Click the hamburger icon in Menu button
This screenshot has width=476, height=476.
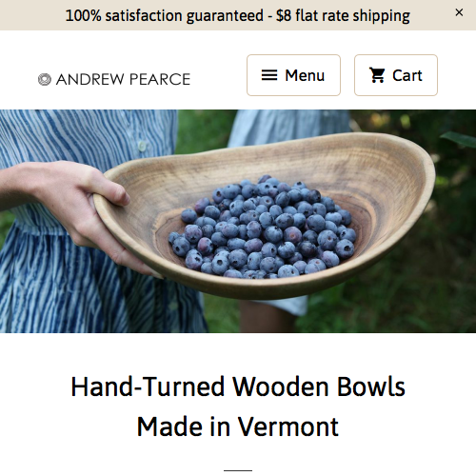(x=269, y=75)
